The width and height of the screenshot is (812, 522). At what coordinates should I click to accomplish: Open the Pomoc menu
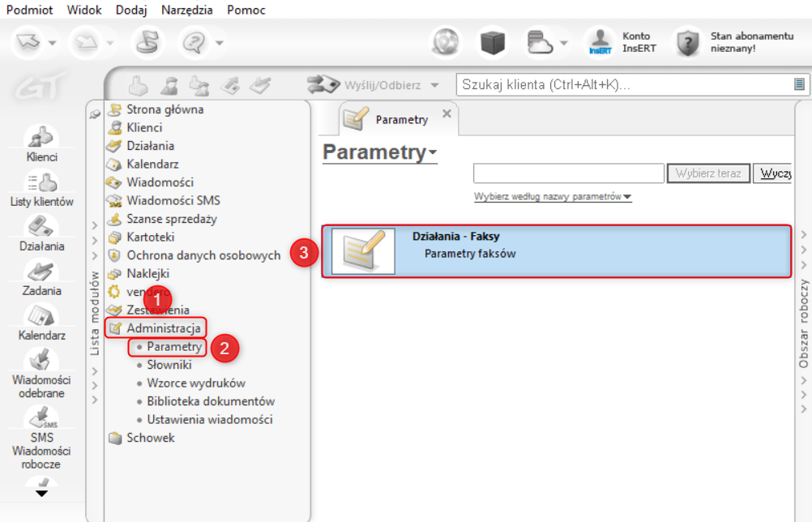(x=246, y=10)
